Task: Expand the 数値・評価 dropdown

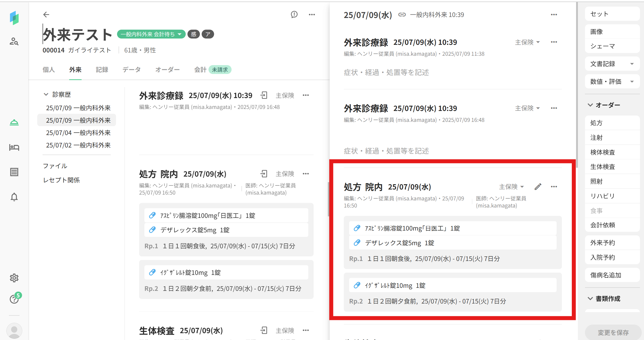Action: point(612,82)
